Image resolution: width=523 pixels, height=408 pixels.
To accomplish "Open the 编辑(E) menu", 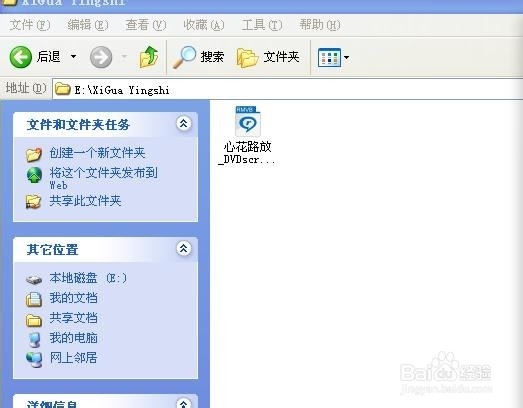I will click(88, 25).
